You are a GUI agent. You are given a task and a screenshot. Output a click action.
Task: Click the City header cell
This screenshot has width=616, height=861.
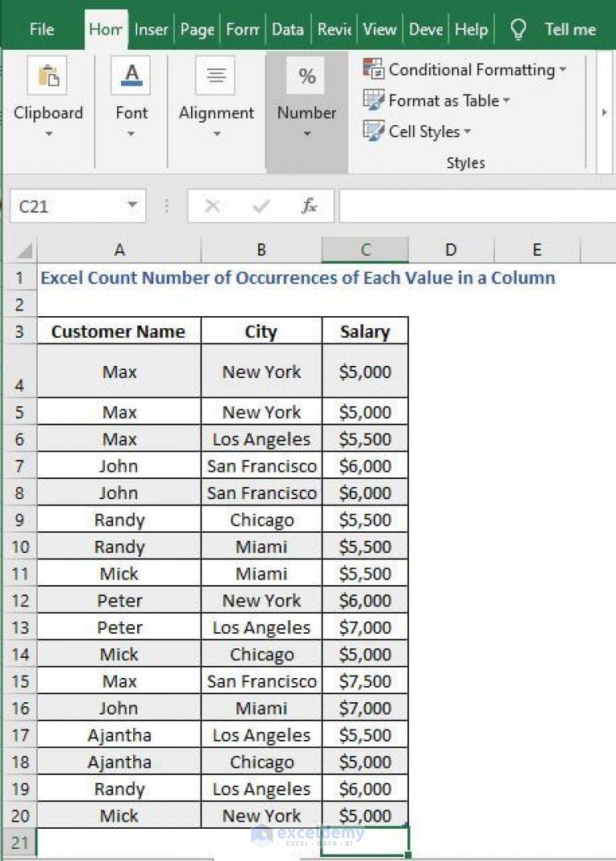(261, 331)
